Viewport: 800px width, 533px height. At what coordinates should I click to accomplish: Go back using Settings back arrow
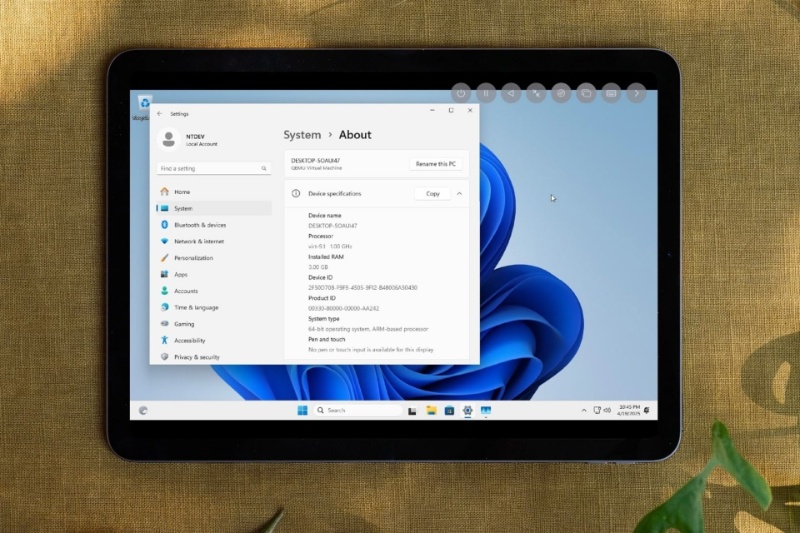click(160, 114)
